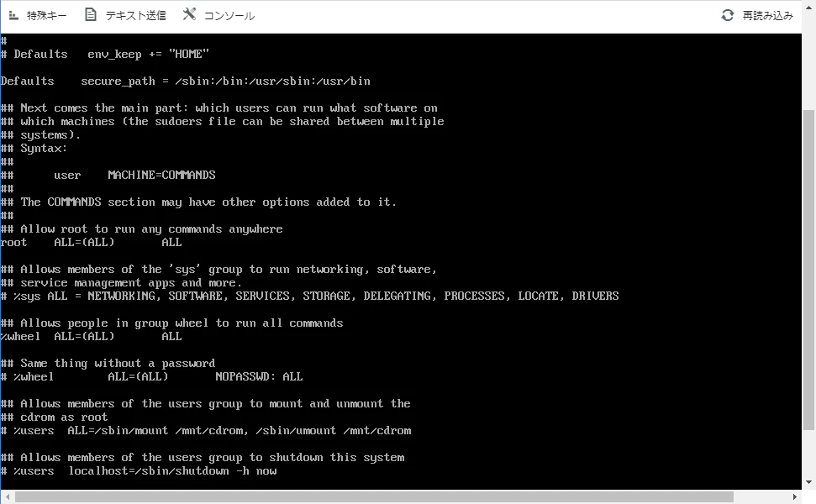Image resolution: width=816 pixels, height=504 pixels.
Task: Click the '## cdrom as root' comment line
Action: click(54, 417)
